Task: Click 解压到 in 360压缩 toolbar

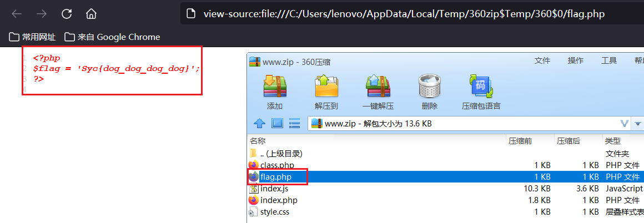Action: (x=326, y=93)
